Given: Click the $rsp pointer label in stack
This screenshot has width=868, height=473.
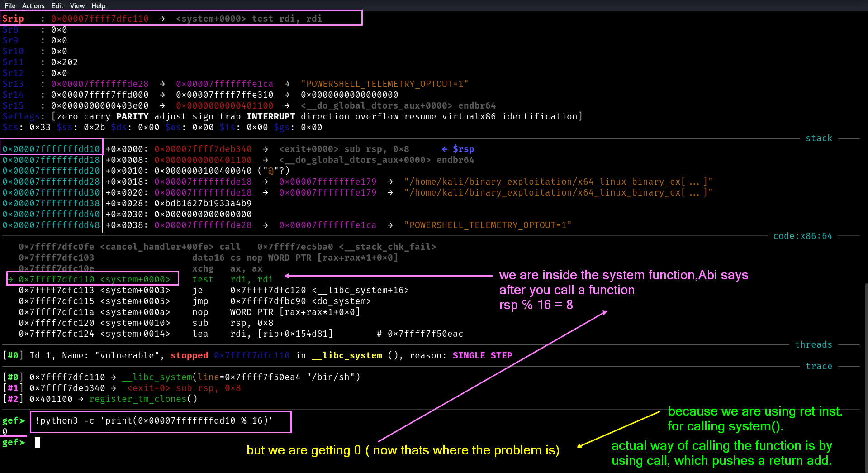Looking at the screenshot, I should [x=463, y=149].
